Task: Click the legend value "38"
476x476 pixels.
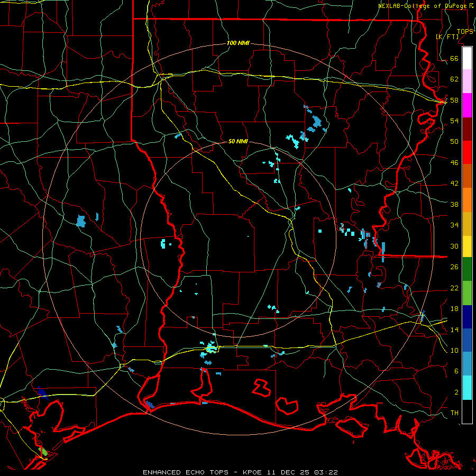Action: coord(454,205)
